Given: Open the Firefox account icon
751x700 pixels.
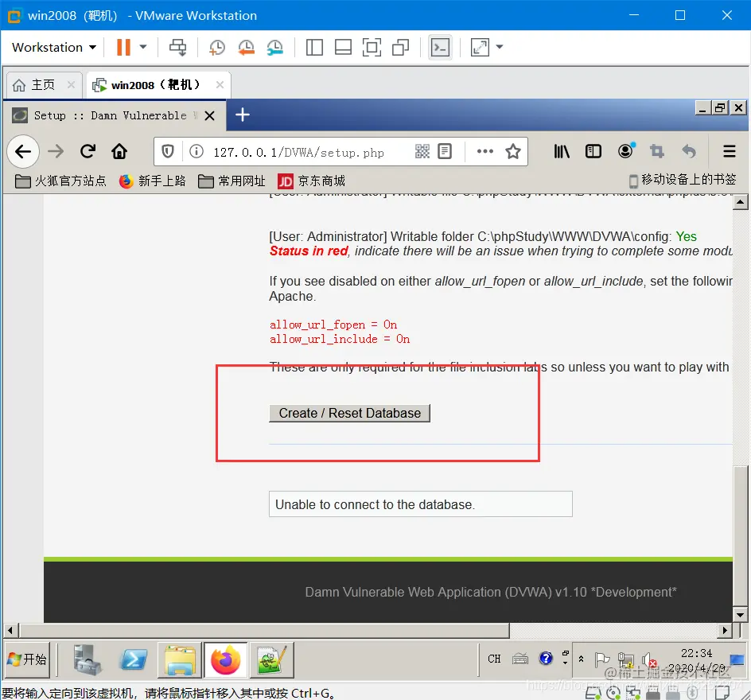Looking at the screenshot, I should [625, 151].
